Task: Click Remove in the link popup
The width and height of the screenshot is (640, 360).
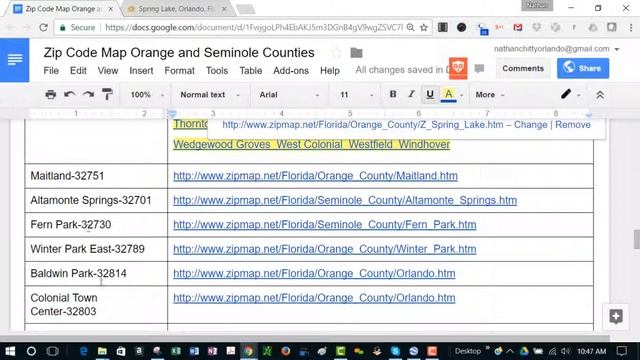Action: pyautogui.click(x=573, y=125)
